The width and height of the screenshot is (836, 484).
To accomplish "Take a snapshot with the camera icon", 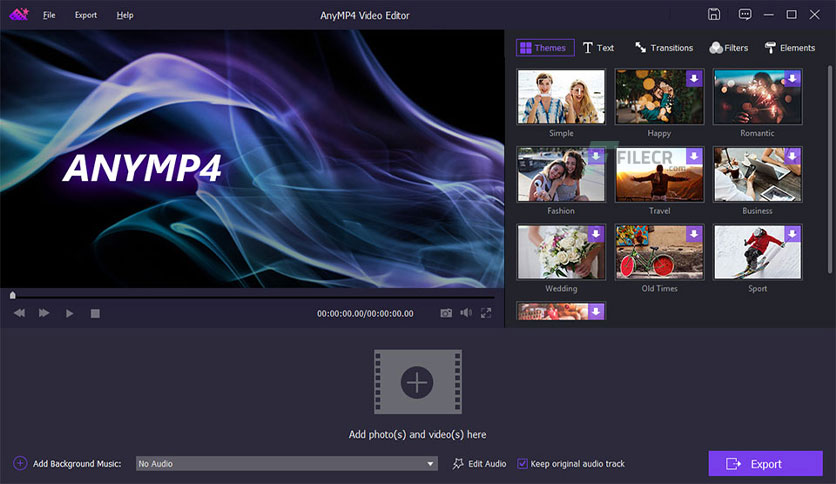I will tap(446, 313).
